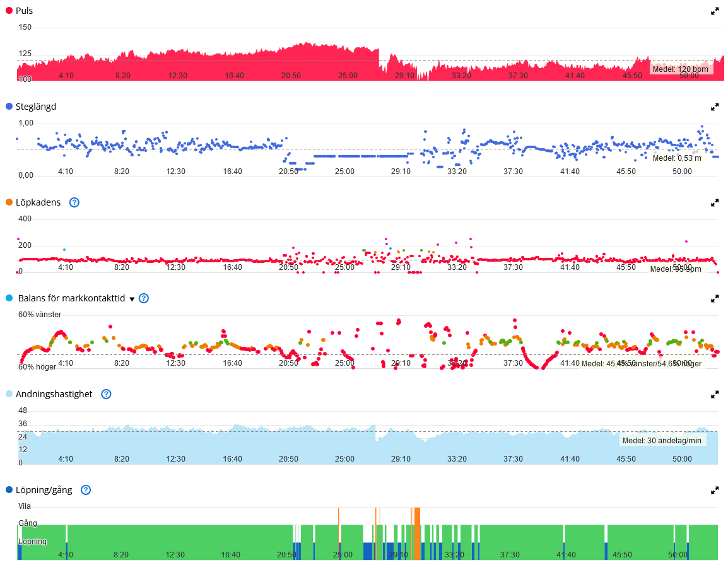Click the dark blue Löpning/gång legend dot

pyautogui.click(x=9, y=490)
